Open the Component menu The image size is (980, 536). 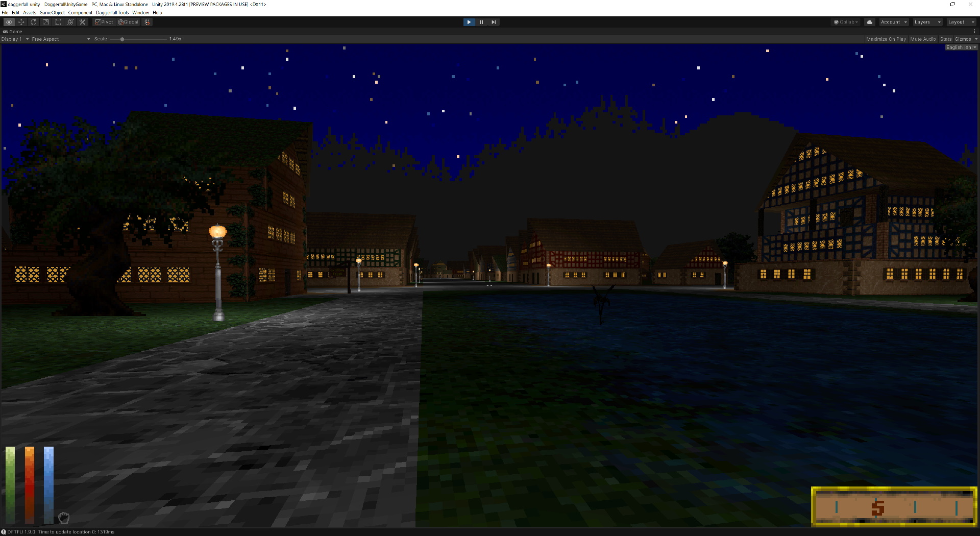point(80,13)
